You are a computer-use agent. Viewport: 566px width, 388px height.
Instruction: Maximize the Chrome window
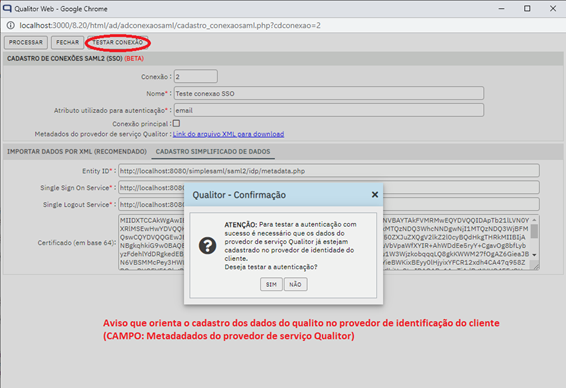click(527, 8)
